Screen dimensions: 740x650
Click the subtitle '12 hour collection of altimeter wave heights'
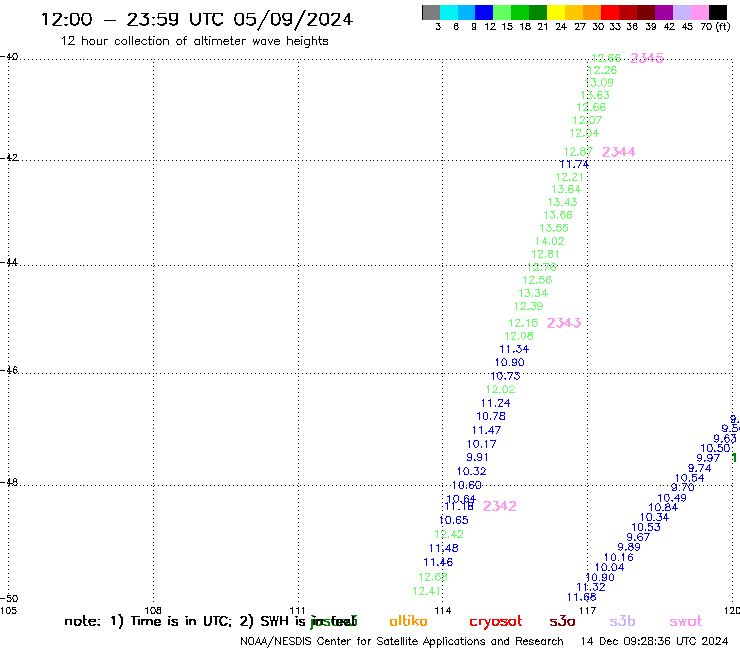[195, 41]
